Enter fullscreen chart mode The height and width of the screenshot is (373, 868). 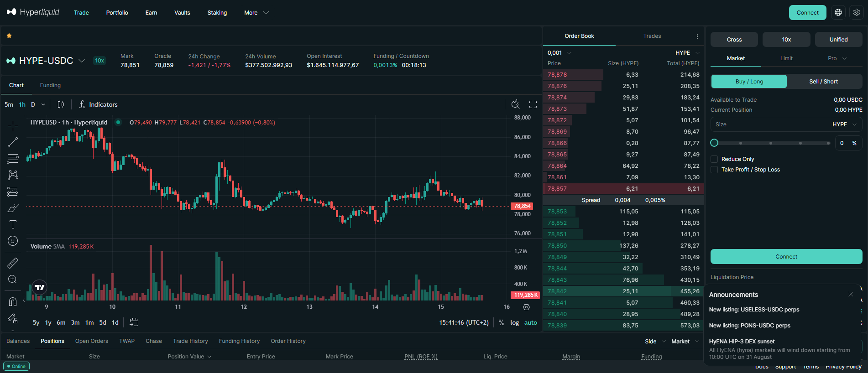533,104
